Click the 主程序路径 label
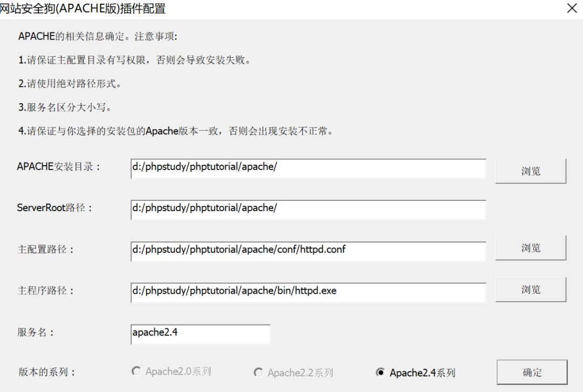Image resolution: width=583 pixels, height=392 pixels. point(46,290)
